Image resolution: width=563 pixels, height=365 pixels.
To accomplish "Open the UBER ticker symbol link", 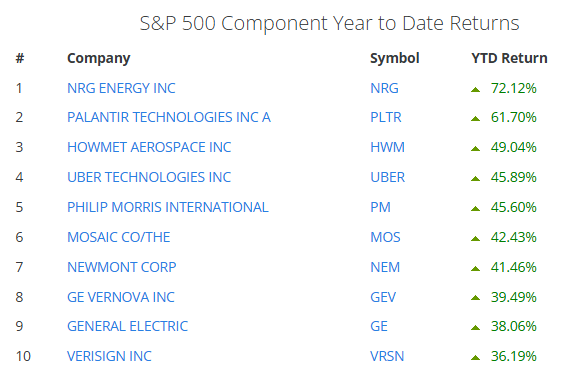I will (x=387, y=177).
